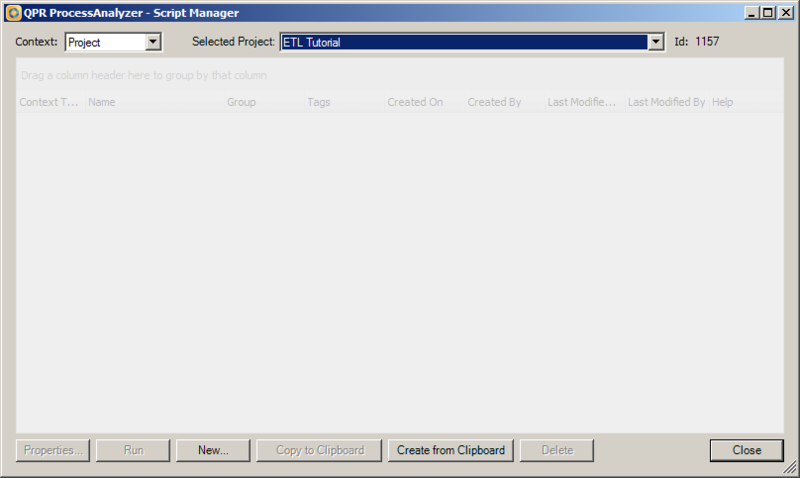Viewport: 800px width, 478px height.
Task: Minimize the Script Manager window
Action: (x=751, y=13)
